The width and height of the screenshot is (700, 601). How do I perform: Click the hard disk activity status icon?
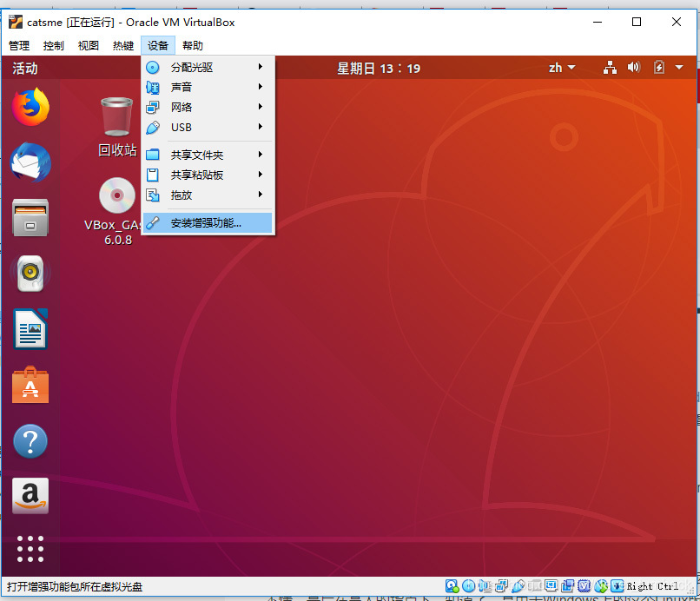tap(452, 586)
